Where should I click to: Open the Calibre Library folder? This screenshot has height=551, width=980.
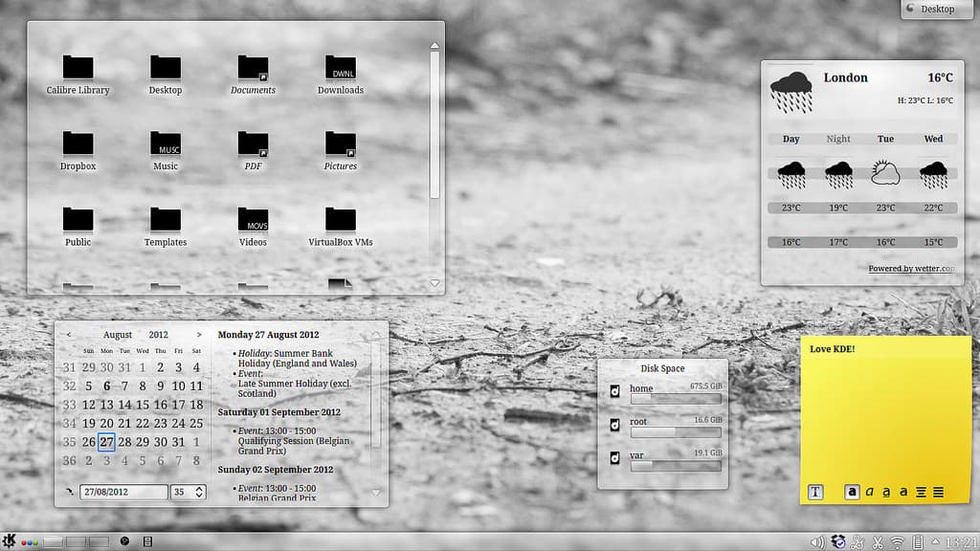pyautogui.click(x=78, y=68)
